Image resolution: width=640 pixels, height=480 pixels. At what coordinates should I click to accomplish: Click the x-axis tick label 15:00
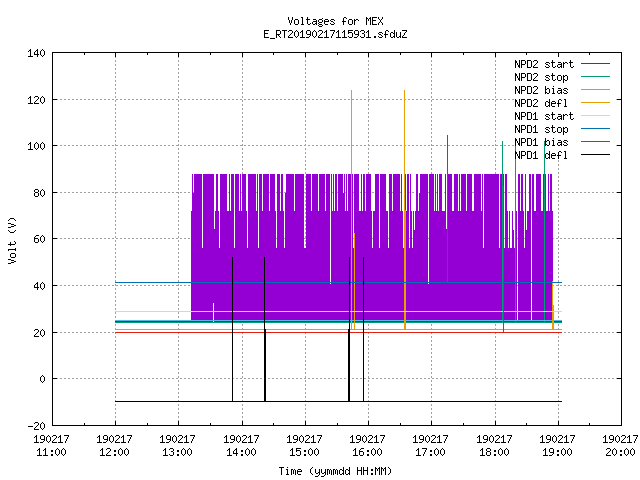304,452
